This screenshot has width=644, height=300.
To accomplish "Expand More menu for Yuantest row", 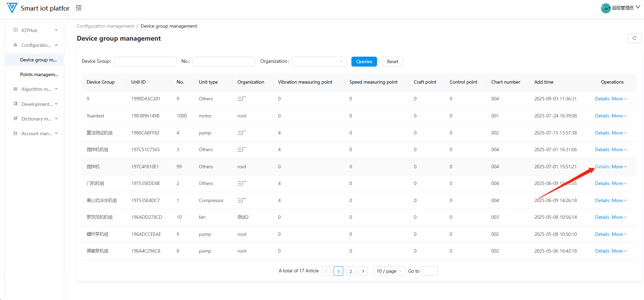I will click(619, 116).
